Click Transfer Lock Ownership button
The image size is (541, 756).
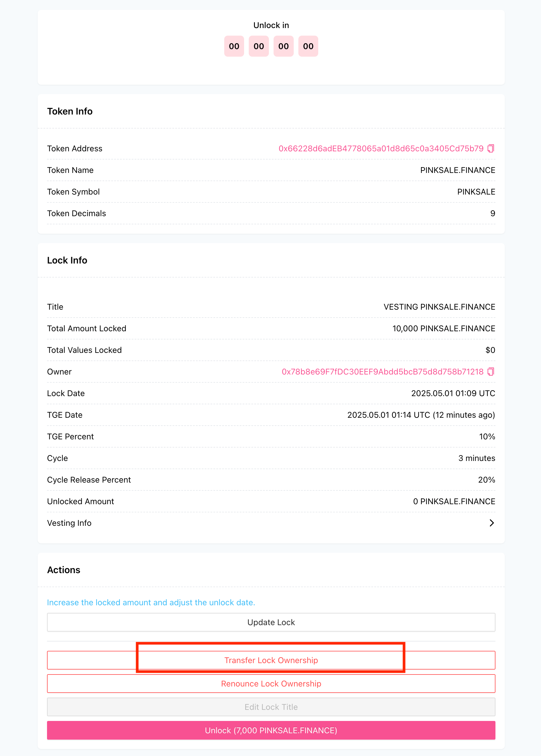coord(271,660)
